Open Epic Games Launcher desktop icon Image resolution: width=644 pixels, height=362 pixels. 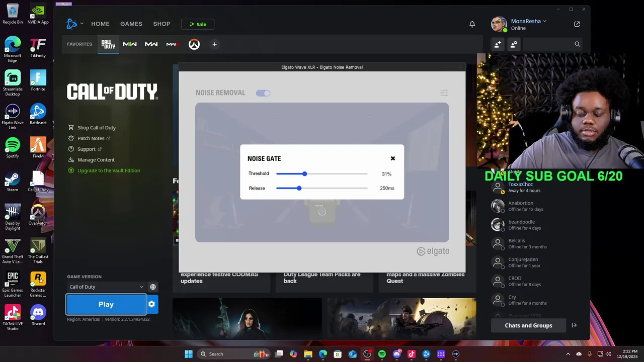click(x=13, y=285)
